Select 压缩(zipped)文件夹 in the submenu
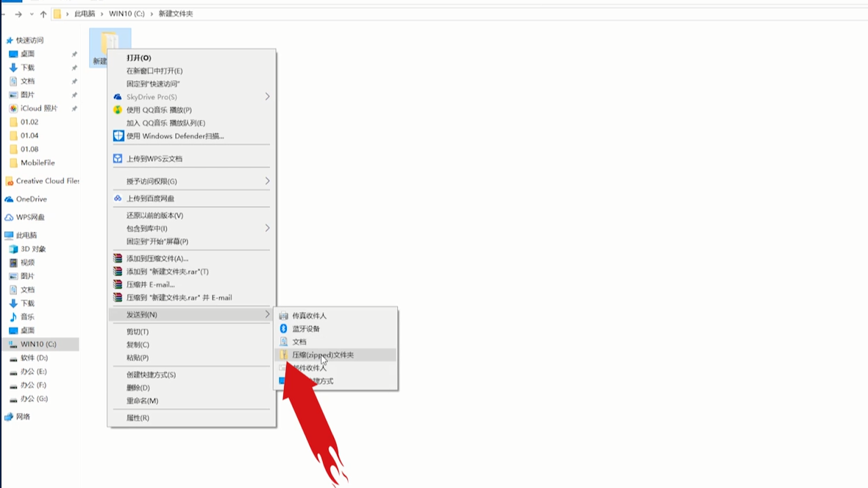868x488 pixels. (335, 355)
